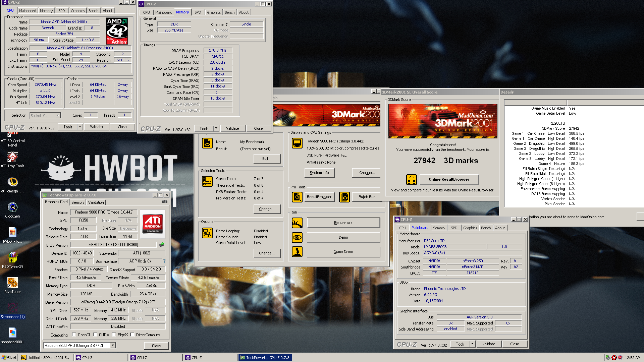Click the Game Demo button
This screenshot has height=362, width=644.
(343, 252)
